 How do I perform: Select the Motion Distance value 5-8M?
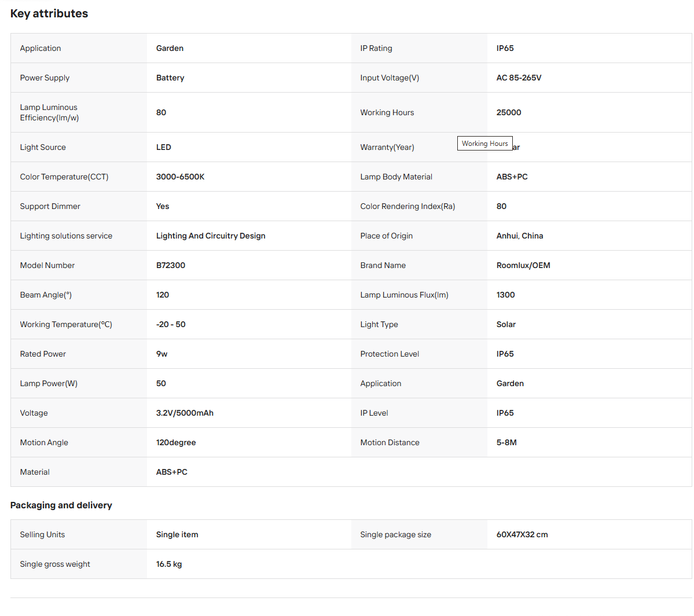506,442
